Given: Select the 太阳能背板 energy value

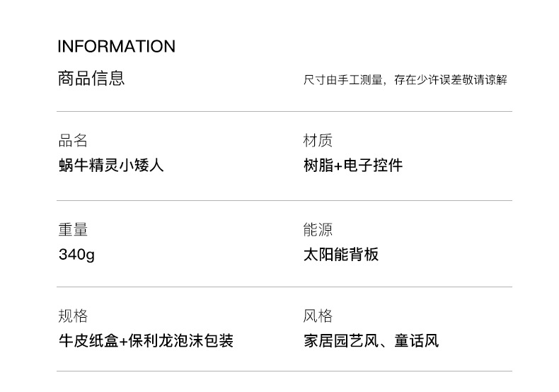Looking at the screenshot, I should (341, 255).
